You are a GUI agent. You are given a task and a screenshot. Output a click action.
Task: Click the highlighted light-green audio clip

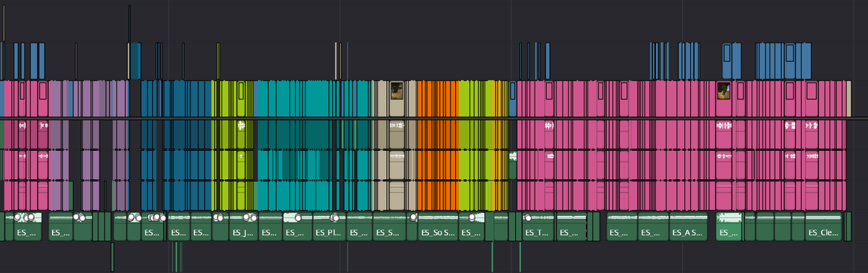(x=729, y=227)
